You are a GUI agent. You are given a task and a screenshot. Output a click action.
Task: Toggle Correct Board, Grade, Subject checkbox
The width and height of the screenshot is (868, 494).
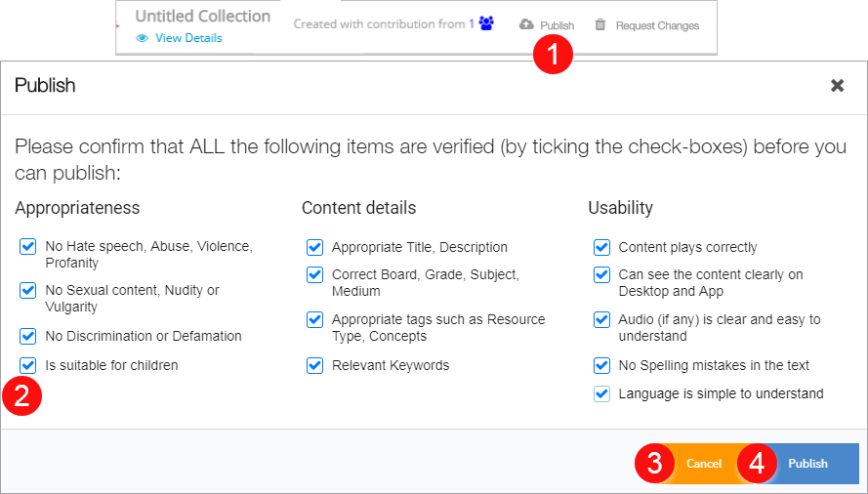point(314,275)
